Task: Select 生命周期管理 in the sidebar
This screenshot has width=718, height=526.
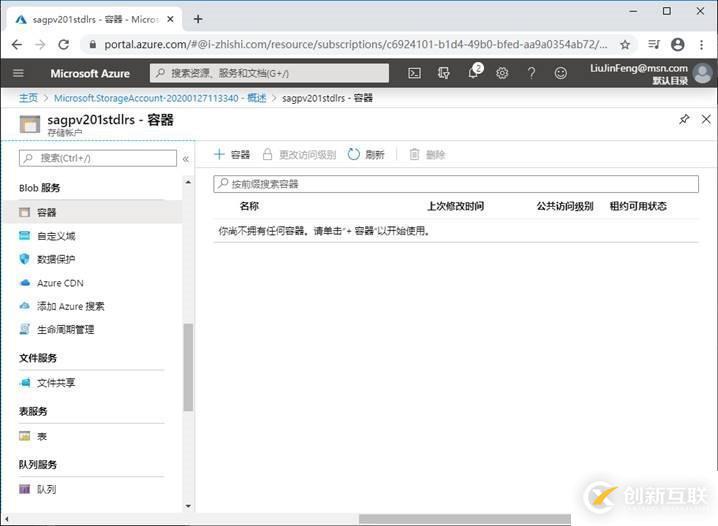Action: tap(65, 329)
